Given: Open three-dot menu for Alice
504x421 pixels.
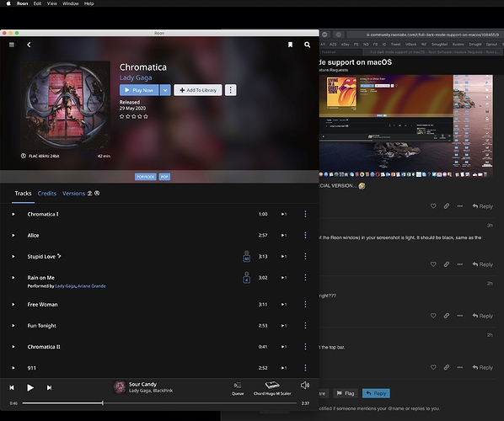Looking at the screenshot, I should [305, 236].
